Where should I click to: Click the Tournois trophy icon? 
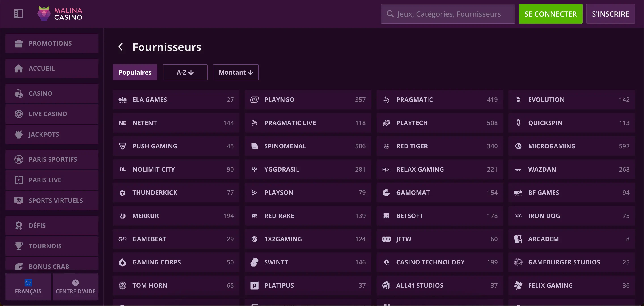click(19, 246)
